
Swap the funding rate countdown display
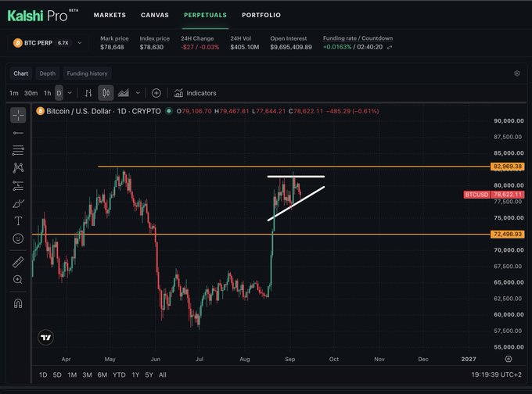390,47
